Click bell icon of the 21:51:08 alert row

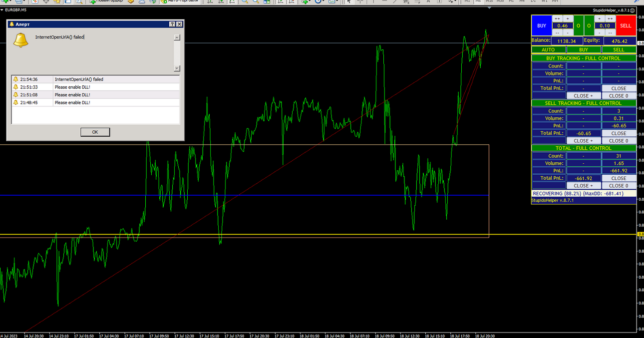(15, 95)
